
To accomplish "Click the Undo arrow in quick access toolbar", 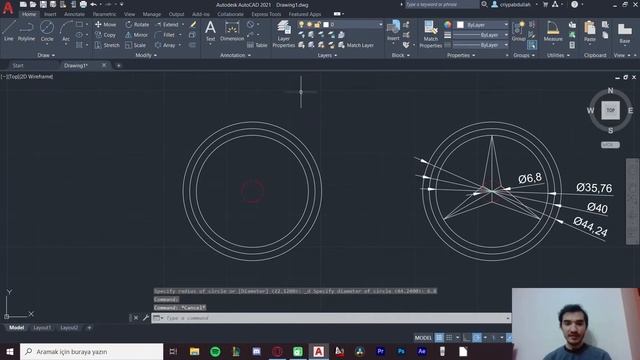I will tap(93, 4).
